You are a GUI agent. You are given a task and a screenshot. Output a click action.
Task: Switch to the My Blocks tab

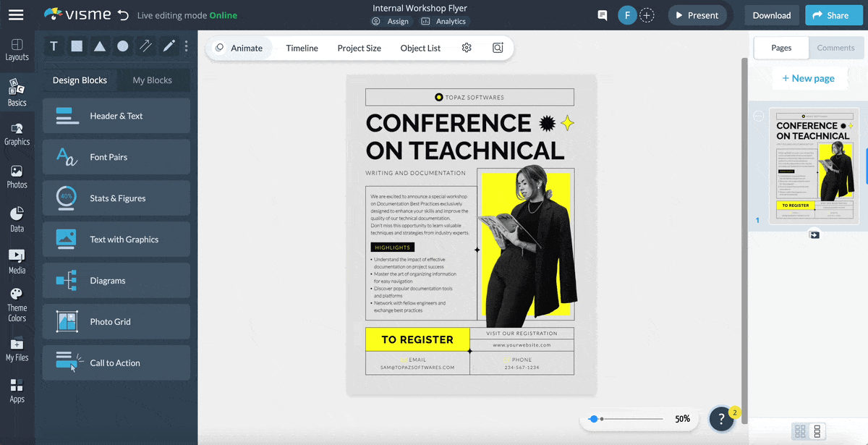(x=153, y=80)
